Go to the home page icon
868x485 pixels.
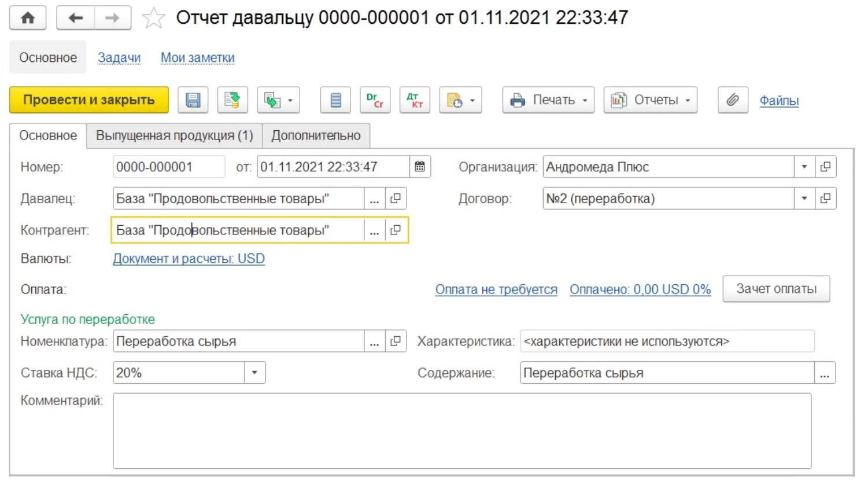tap(28, 18)
